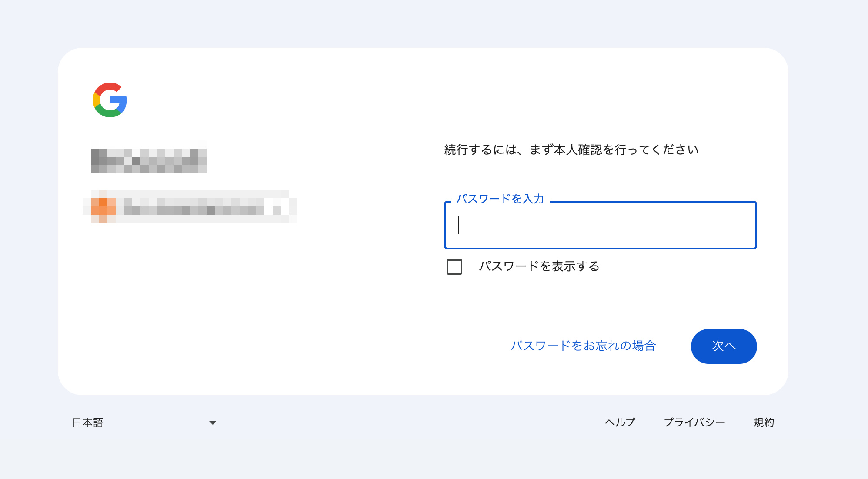The width and height of the screenshot is (868, 479).
Task: Enable the パスワードを表示する checkbox
Action: point(454,266)
